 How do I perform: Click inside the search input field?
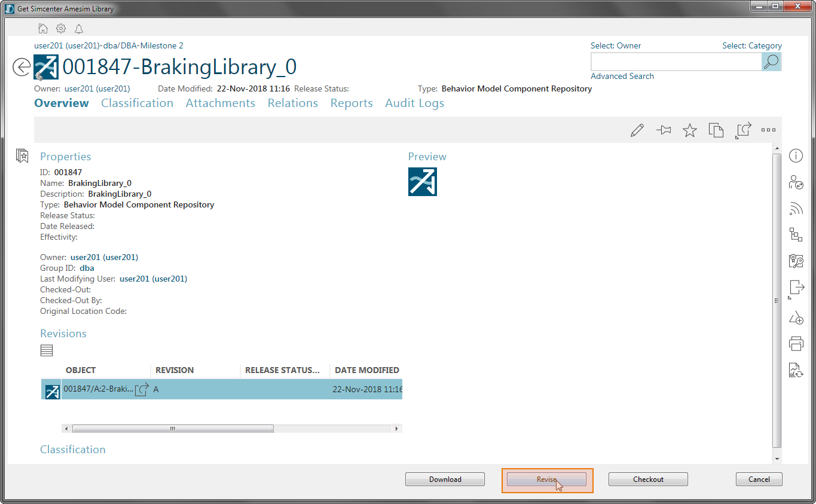(676, 62)
